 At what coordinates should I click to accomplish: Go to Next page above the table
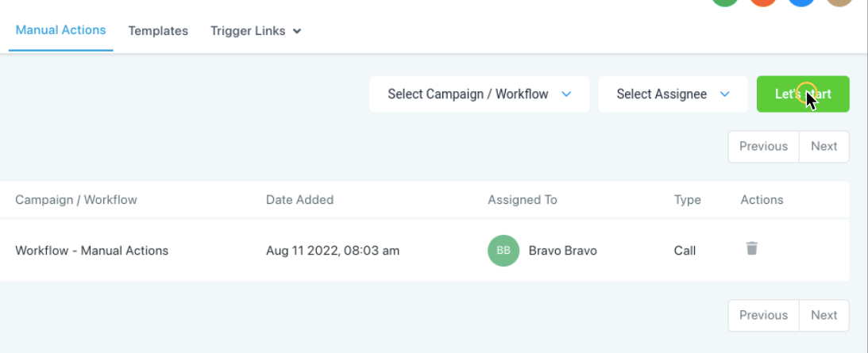coord(824,147)
